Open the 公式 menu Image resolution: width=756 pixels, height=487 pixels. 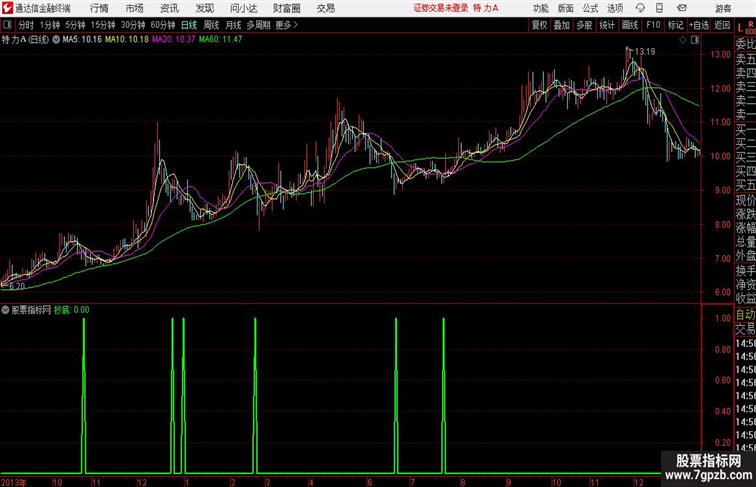coord(590,8)
